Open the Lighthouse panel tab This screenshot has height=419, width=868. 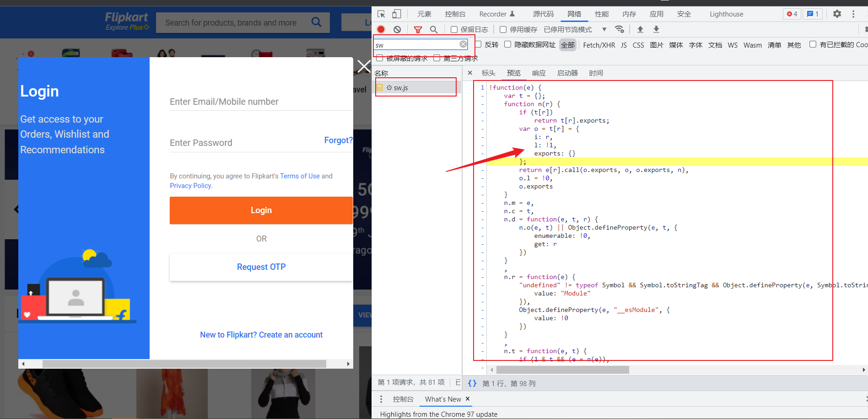pyautogui.click(x=727, y=14)
